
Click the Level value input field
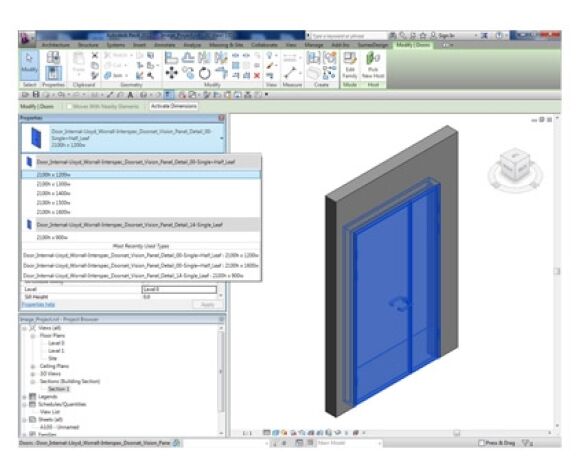pyautogui.click(x=179, y=289)
